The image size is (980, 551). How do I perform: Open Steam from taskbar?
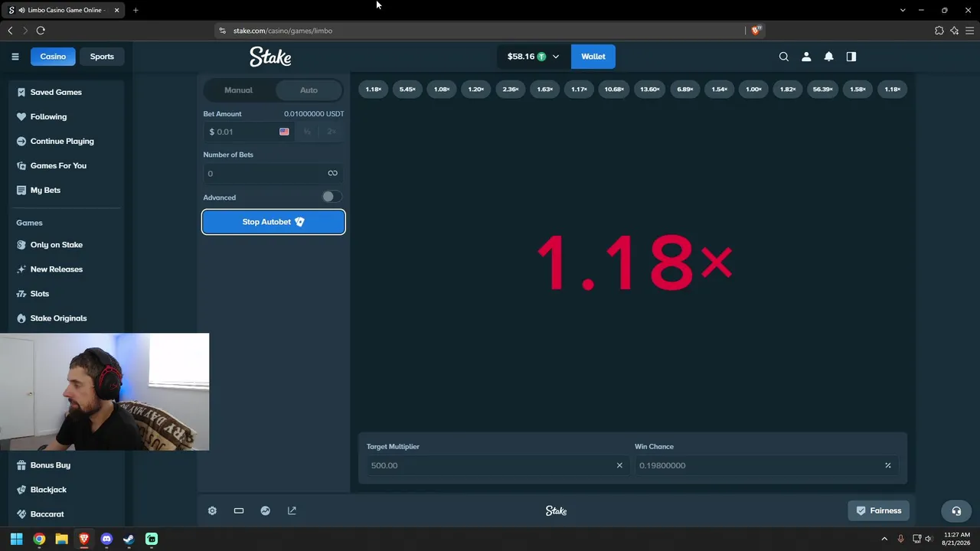[129, 539]
